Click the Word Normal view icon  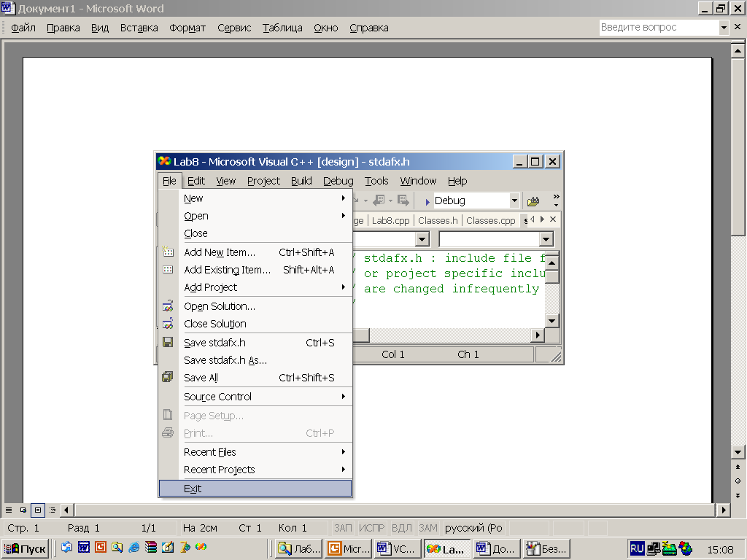[9, 510]
